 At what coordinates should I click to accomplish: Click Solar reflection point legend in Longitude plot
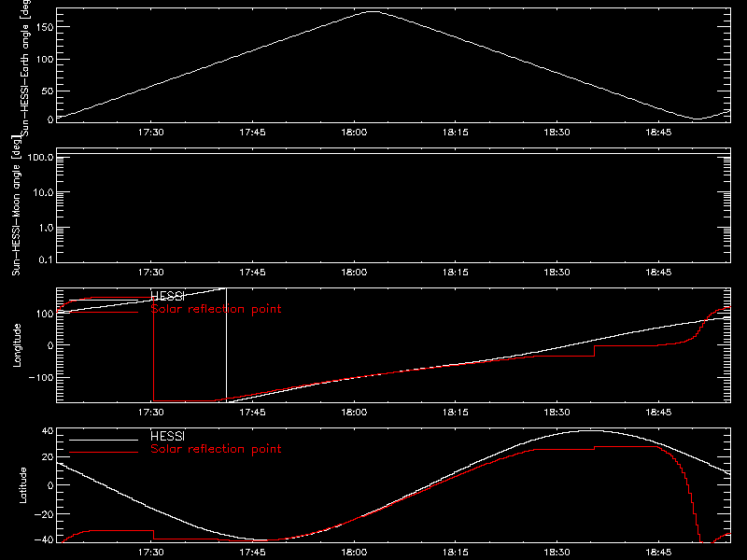tap(216, 309)
